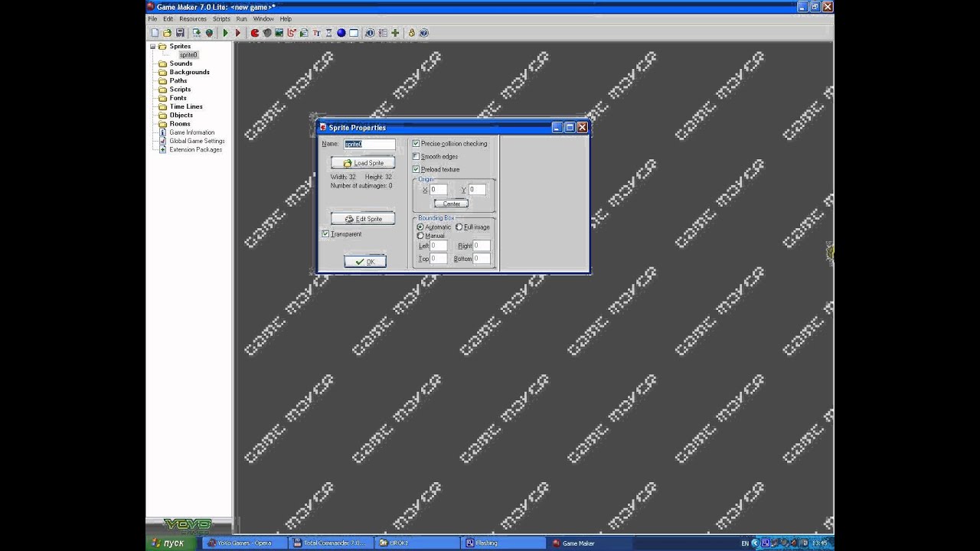This screenshot has height=551, width=980.
Task: Click the Center origin button
Action: coord(452,204)
